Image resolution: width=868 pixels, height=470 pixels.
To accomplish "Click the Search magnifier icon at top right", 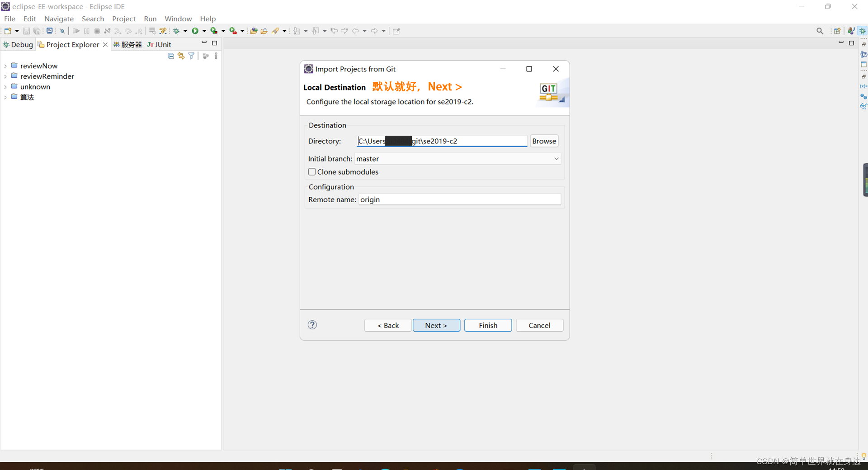I will pyautogui.click(x=820, y=31).
